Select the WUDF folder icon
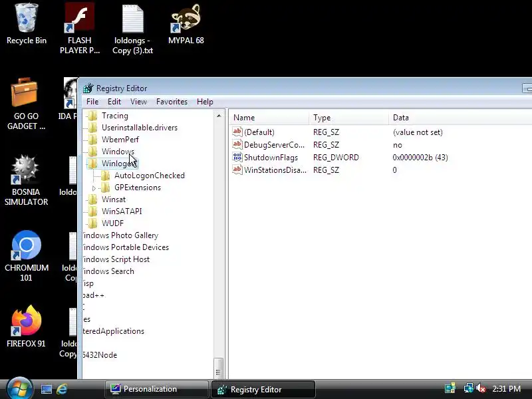The height and width of the screenshot is (399, 532). point(92,223)
